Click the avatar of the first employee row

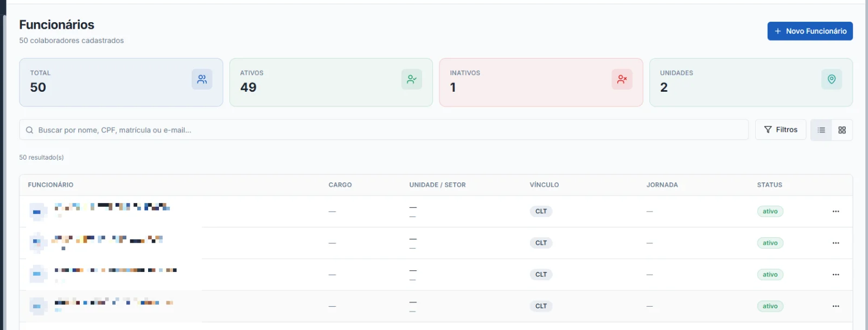point(37,212)
